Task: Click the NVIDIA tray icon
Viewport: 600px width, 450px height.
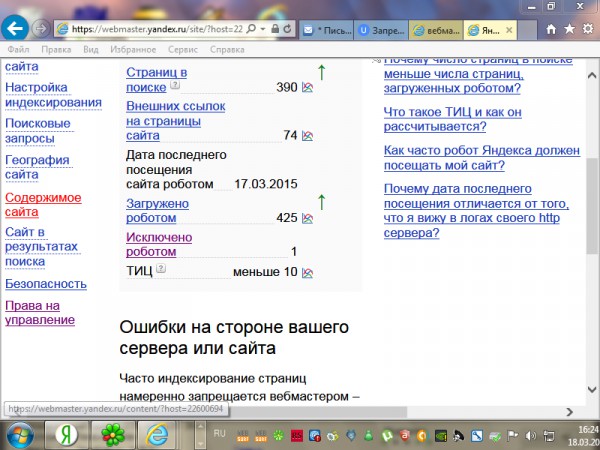Action: 440,435
